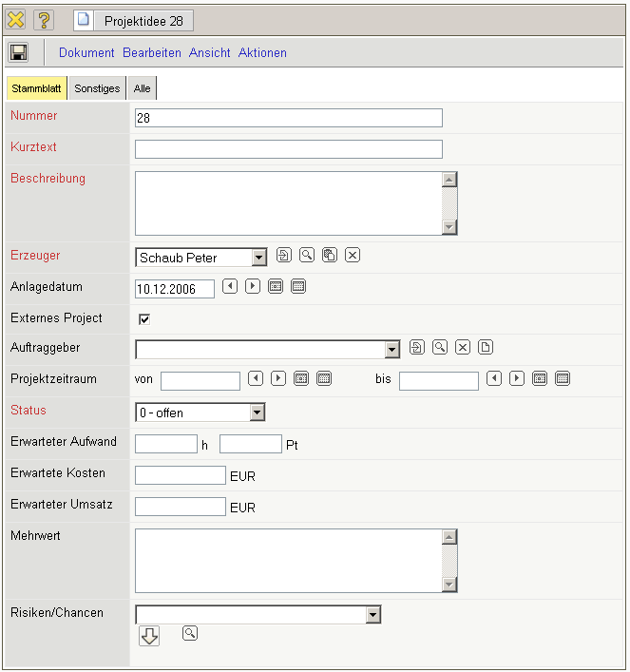
Task: Click the Projektidee 28 document button
Action: tap(134, 20)
